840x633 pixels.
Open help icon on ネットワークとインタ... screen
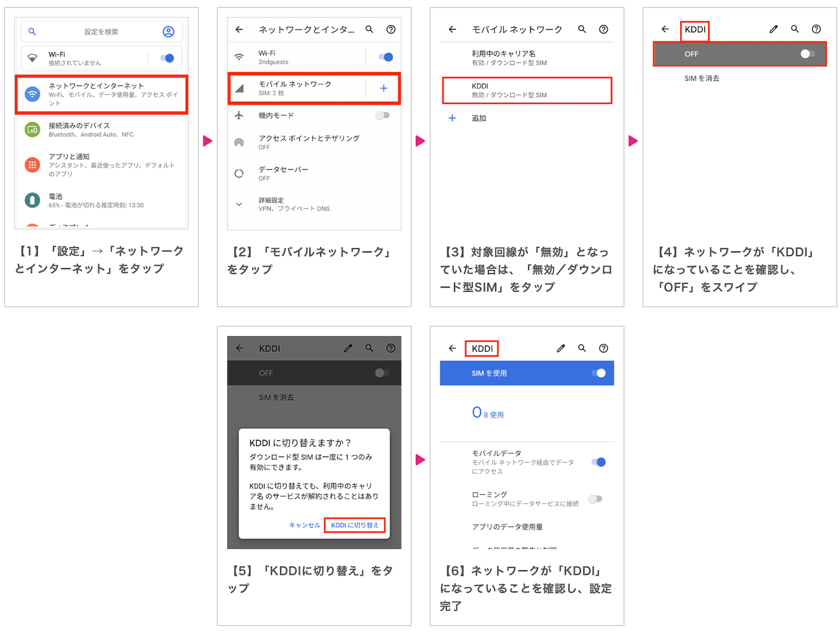(391, 29)
